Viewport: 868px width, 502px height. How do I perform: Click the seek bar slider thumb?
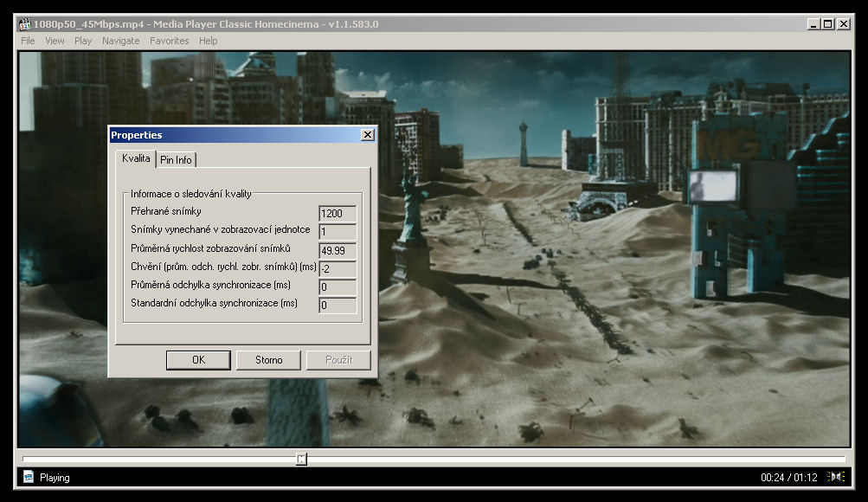[301, 459]
